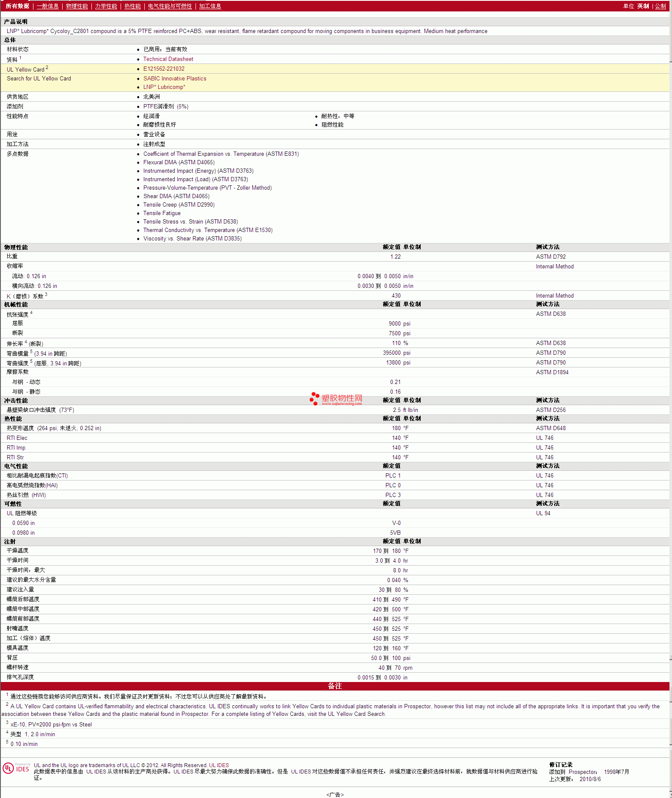Click the 比重 value 1.22
Image resolution: width=672 pixels, height=798 pixels.
(x=395, y=257)
